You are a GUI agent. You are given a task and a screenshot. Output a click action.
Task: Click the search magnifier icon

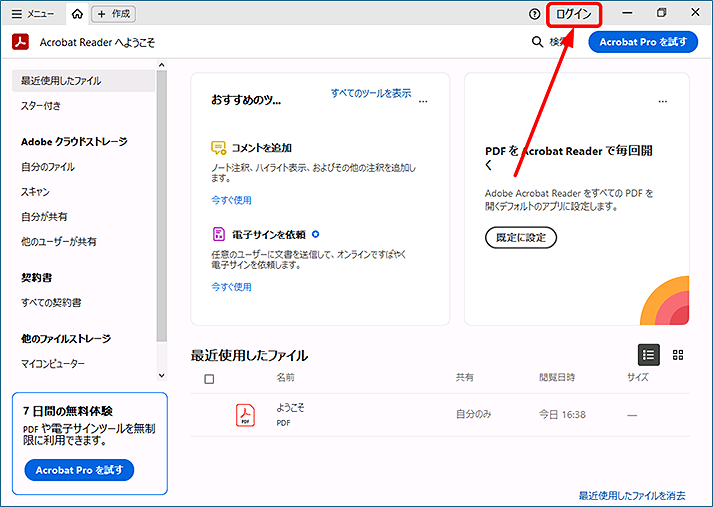[537, 42]
